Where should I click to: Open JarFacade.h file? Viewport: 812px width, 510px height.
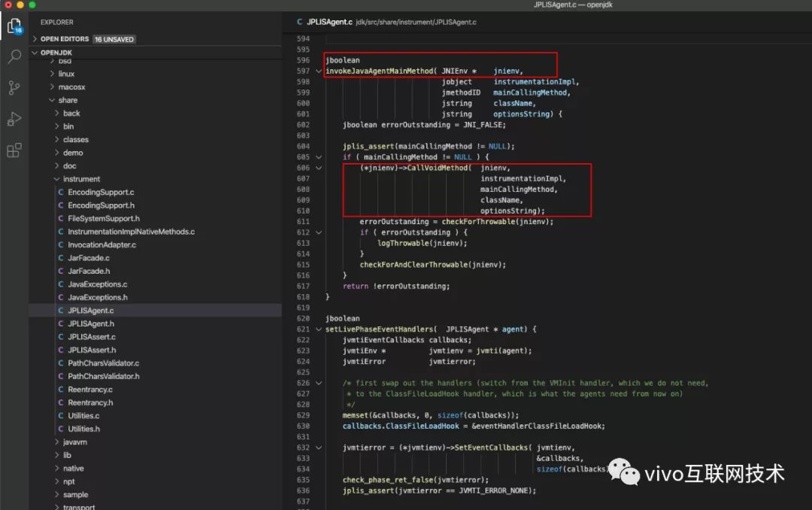point(89,271)
